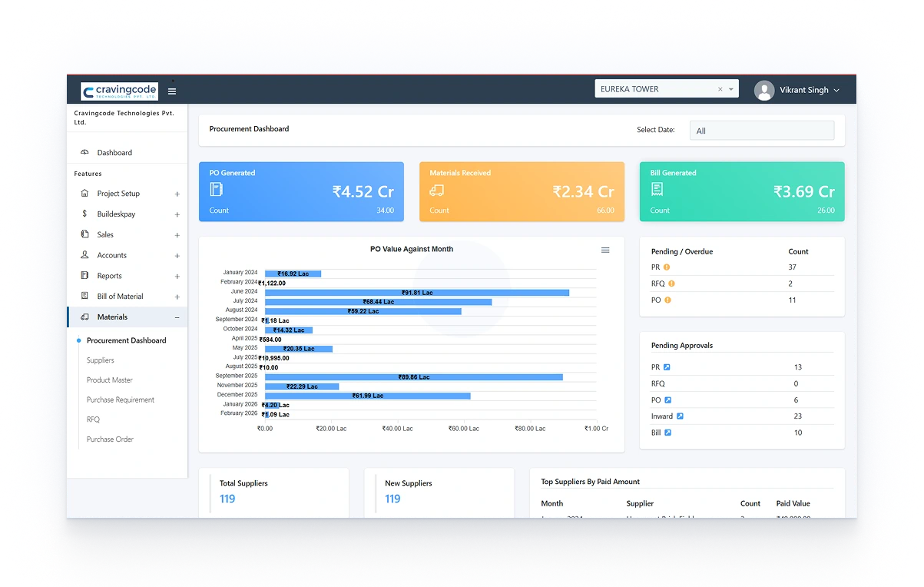Open the Suppliers page from sidebar
Screen dimensions: 924x587
coord(101,360)
